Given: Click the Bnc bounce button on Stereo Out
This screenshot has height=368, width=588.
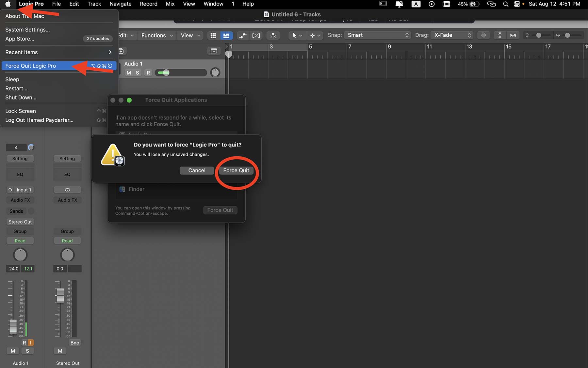Looking at the screenshot, I should [75, 342].
